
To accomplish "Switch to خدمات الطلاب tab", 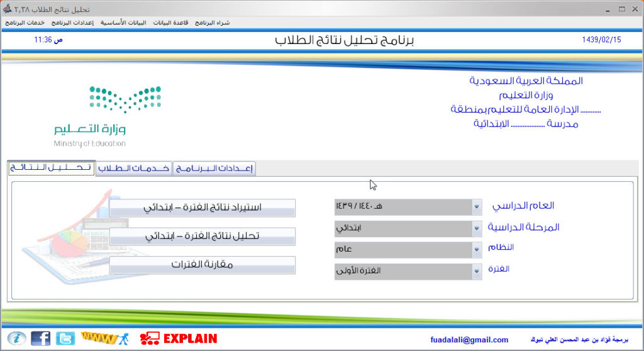I will point(134,169).
